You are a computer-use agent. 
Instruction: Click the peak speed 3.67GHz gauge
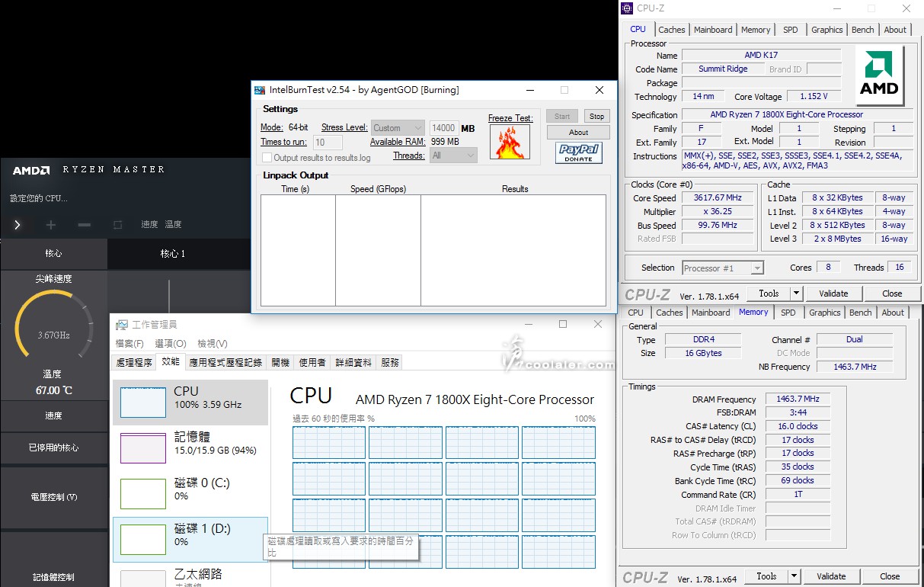pyautogui.click(x=53, y=326)
